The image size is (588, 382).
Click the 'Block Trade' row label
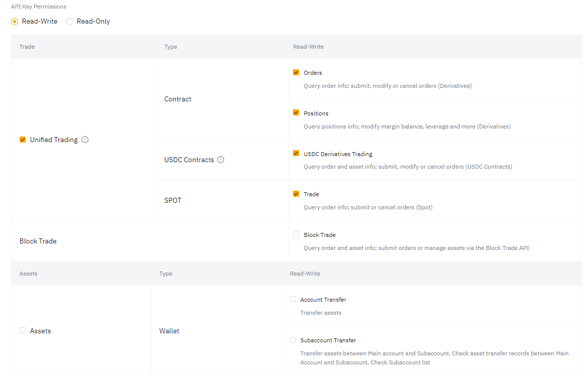(x=38, y=241)
